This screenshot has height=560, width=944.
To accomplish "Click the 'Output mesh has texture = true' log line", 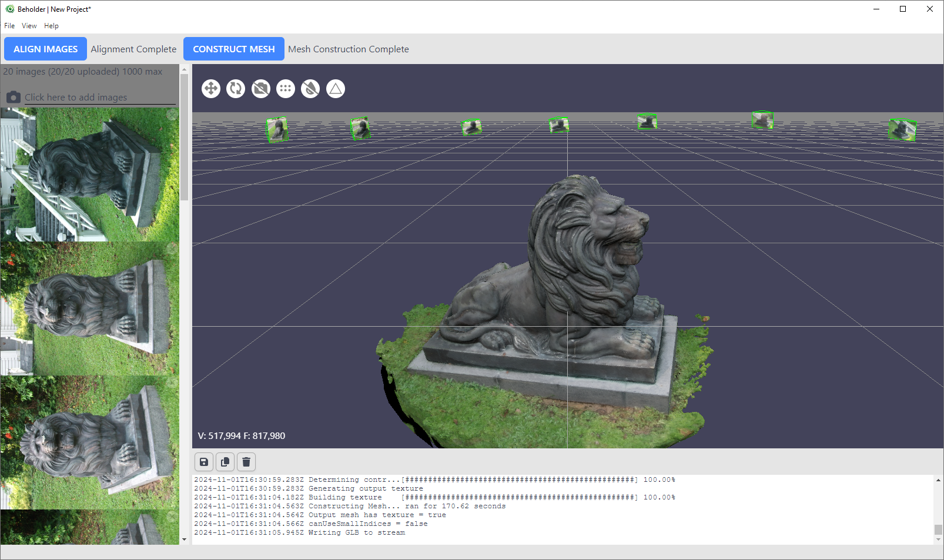I will [377, 515].
